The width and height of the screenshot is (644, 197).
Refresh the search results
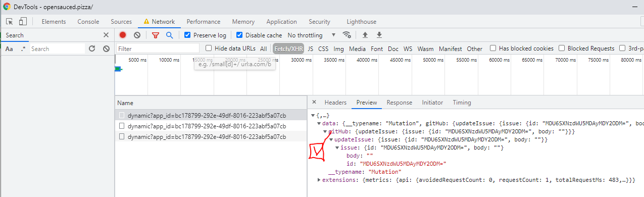pos(92,49)
